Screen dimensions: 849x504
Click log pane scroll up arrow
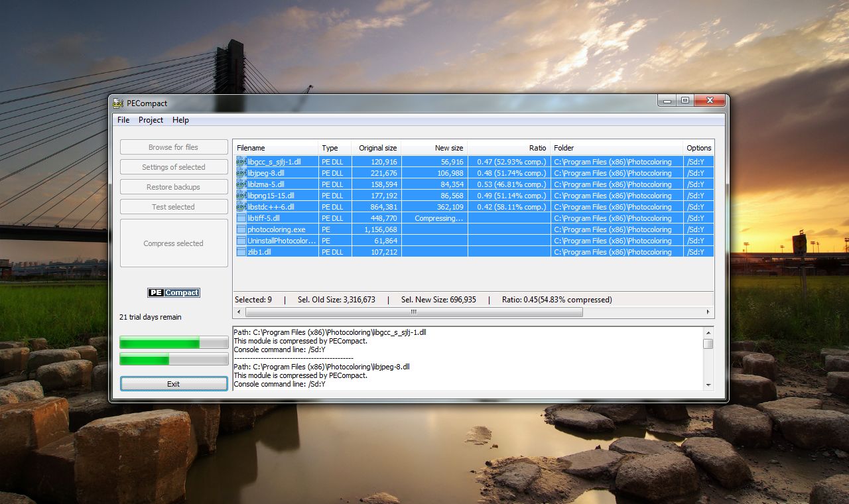click(x=708, y=332)
